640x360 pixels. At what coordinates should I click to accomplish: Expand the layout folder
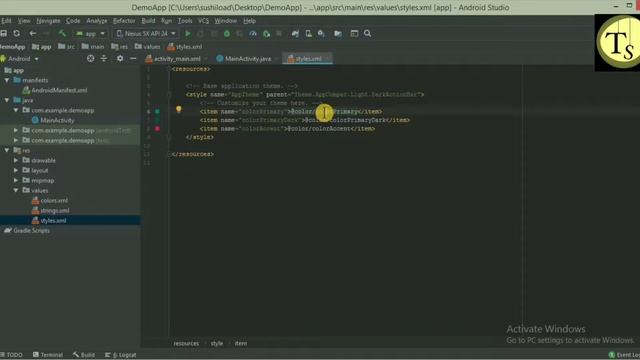tap(16, 171)
